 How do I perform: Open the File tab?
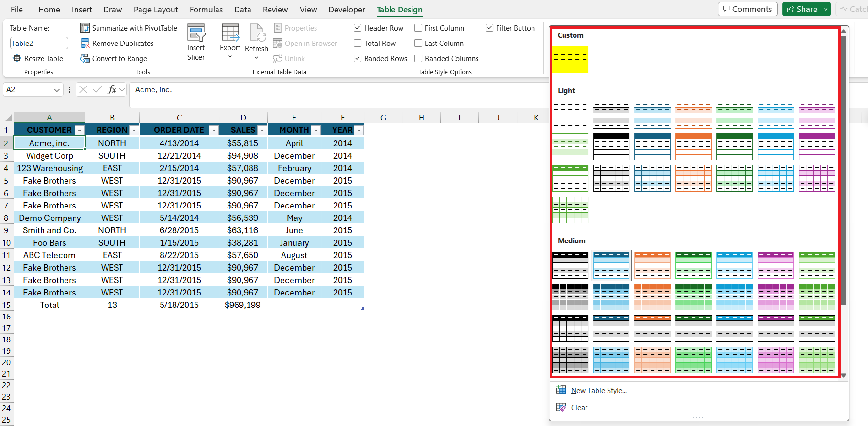[17, 10]
